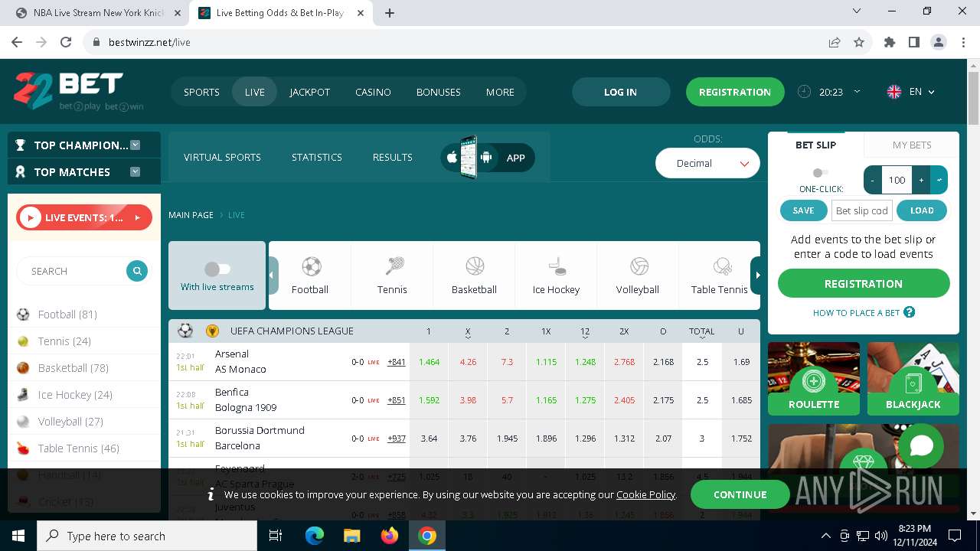Open Football (81) in the sidebar
The width and height of the screenshot is (980, 551).
[67, 315]
